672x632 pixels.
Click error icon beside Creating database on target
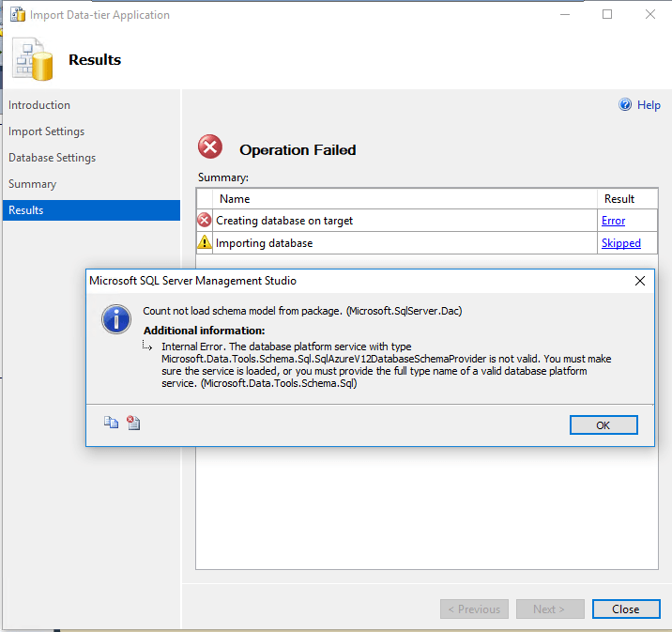click(205, 221)
